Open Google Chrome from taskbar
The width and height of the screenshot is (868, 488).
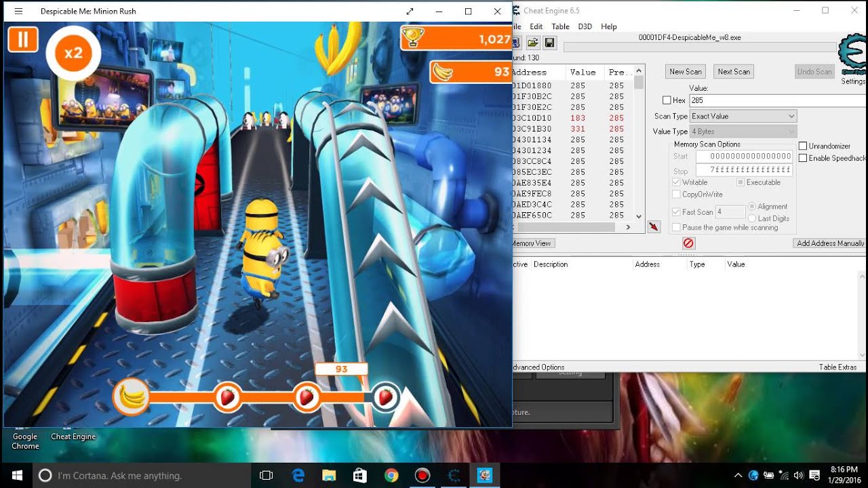coord(391,475)
